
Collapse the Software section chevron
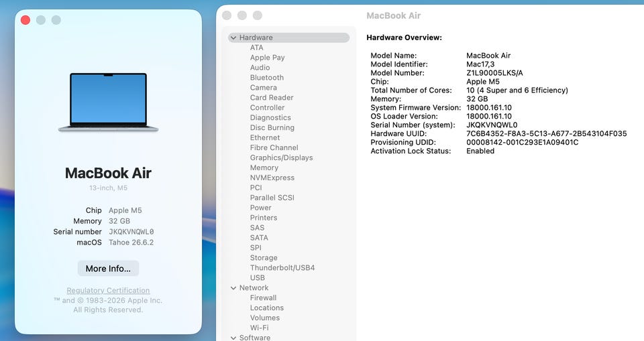[x=233, y=338]
